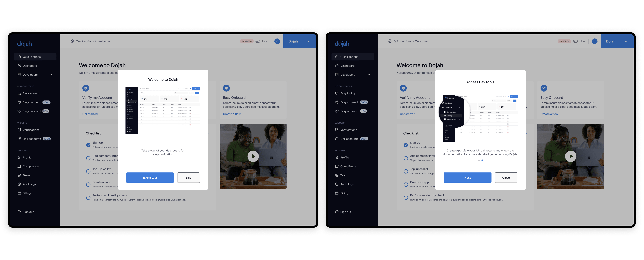This screenshot has width=644, height=260.
Task: Select Easy lookup search icon, left sidebar
Action: tap(19, 93)
